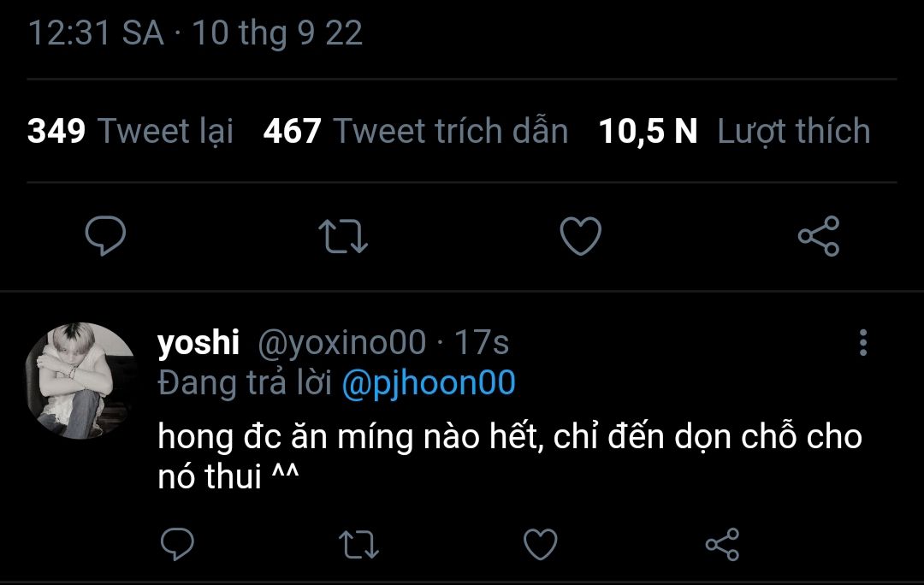View the 467 Quote Tweets list

(416, 132)
